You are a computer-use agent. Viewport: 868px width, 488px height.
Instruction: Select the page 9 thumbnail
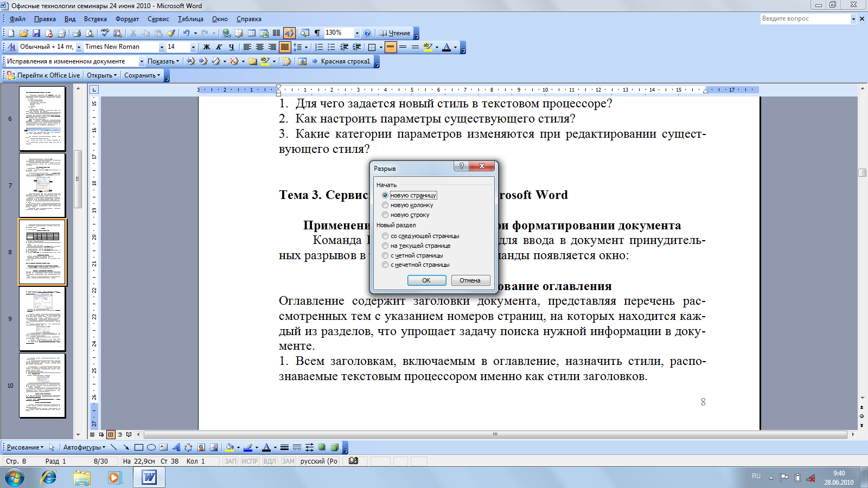(42, 318)
